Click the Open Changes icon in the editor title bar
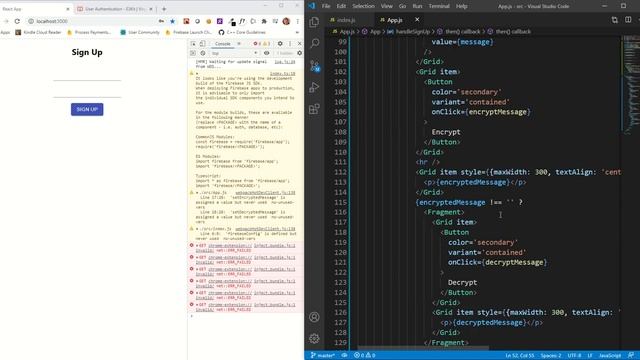This screenshot has height=360, width=640. [614, 20]
